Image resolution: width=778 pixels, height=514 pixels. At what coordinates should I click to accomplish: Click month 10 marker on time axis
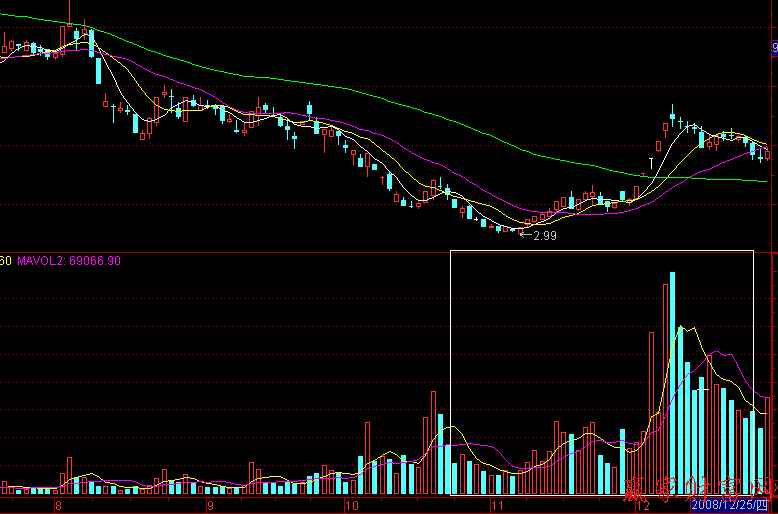[350, 506]
